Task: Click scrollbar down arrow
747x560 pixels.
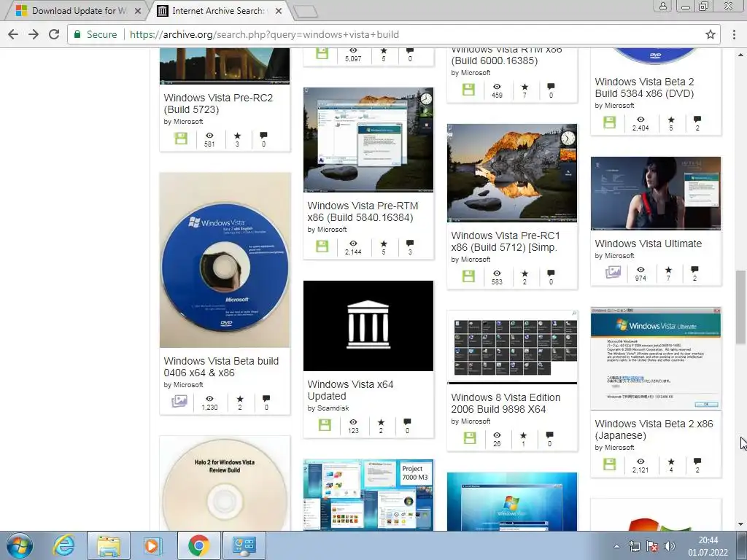Action: 740,525
